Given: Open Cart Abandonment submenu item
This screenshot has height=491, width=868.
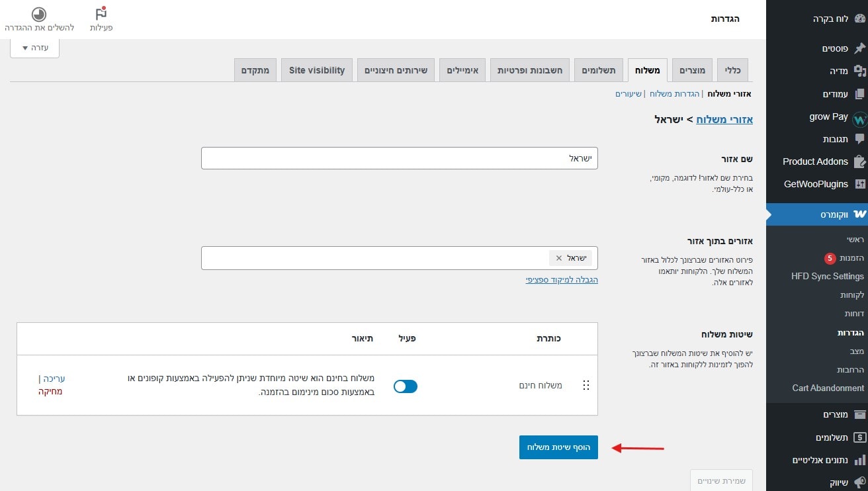Looking at the screenshot, I should click(828, 388).
